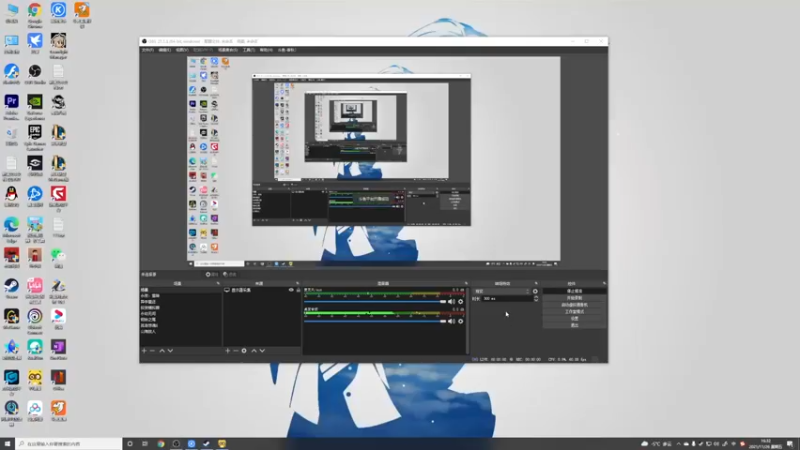This screenshot has height=450, width=800.
Task: Open the Windows Start menu
Action: 7,444
